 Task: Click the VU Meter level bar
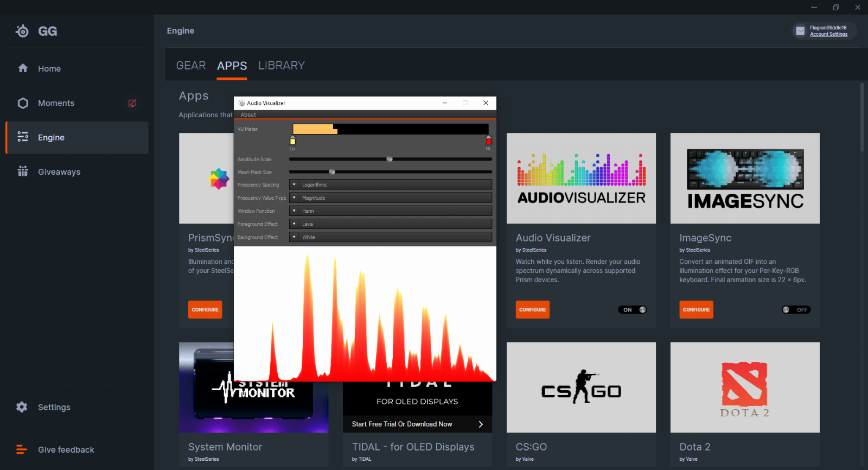click(x=391, y=129)
